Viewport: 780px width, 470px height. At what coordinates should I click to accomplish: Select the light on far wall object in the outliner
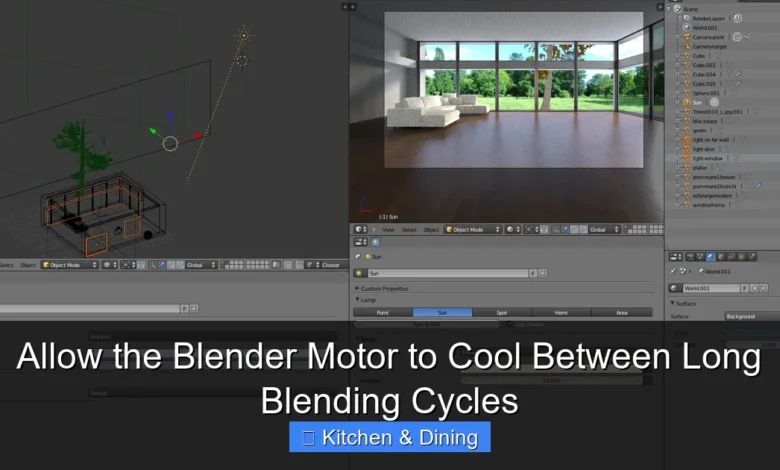click(x=710, y=140)
